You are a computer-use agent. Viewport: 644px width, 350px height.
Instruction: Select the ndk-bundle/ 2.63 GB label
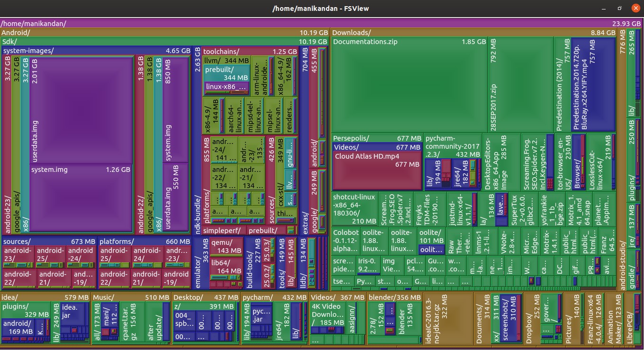pyautogui.click(x=198, y=141)
